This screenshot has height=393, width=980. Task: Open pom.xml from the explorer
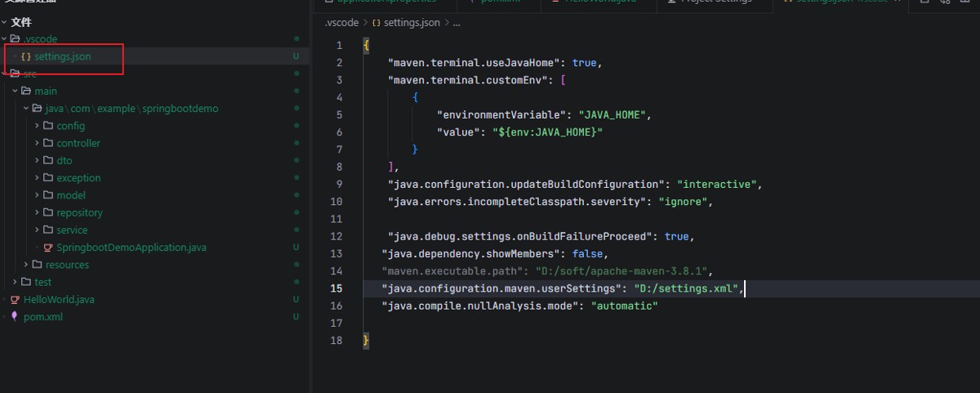(x=42, y=317)
